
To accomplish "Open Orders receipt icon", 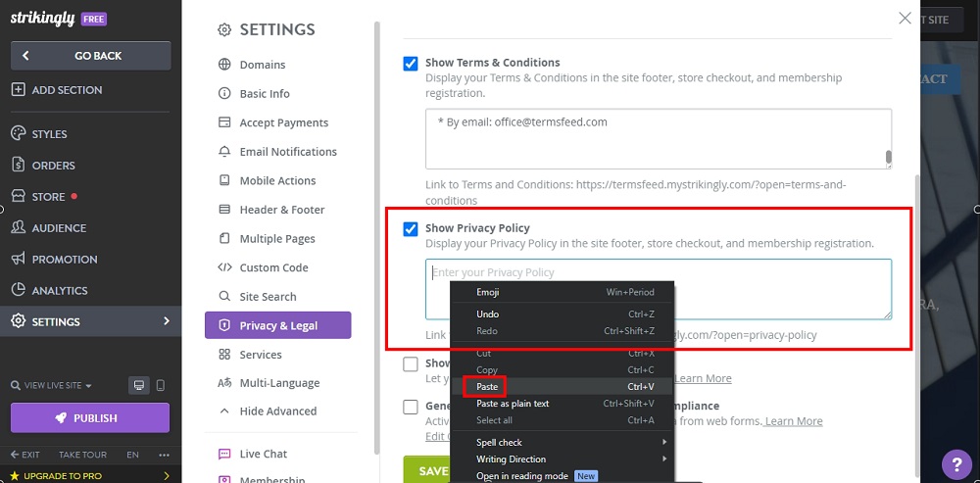I will 18,165.
